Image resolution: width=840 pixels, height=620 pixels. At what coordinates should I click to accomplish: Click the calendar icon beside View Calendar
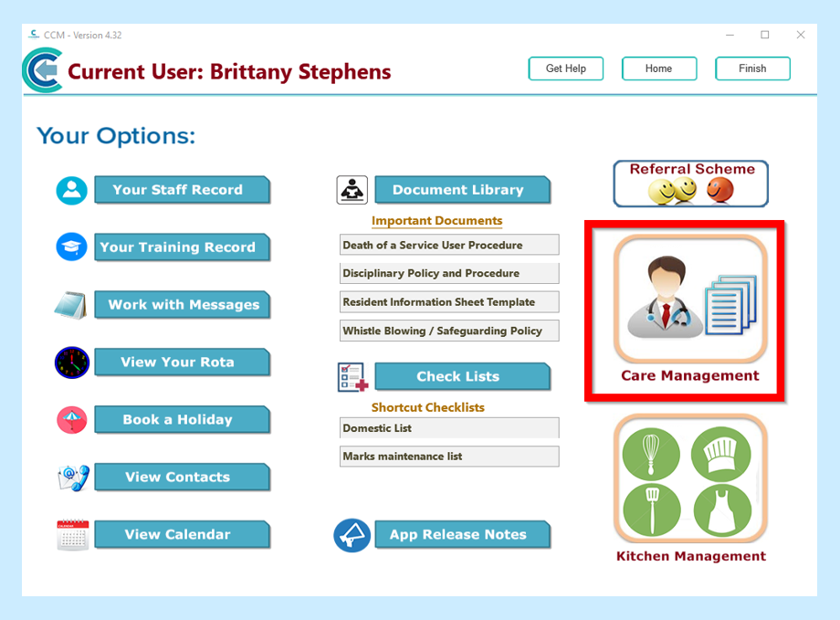pos(71,535)
